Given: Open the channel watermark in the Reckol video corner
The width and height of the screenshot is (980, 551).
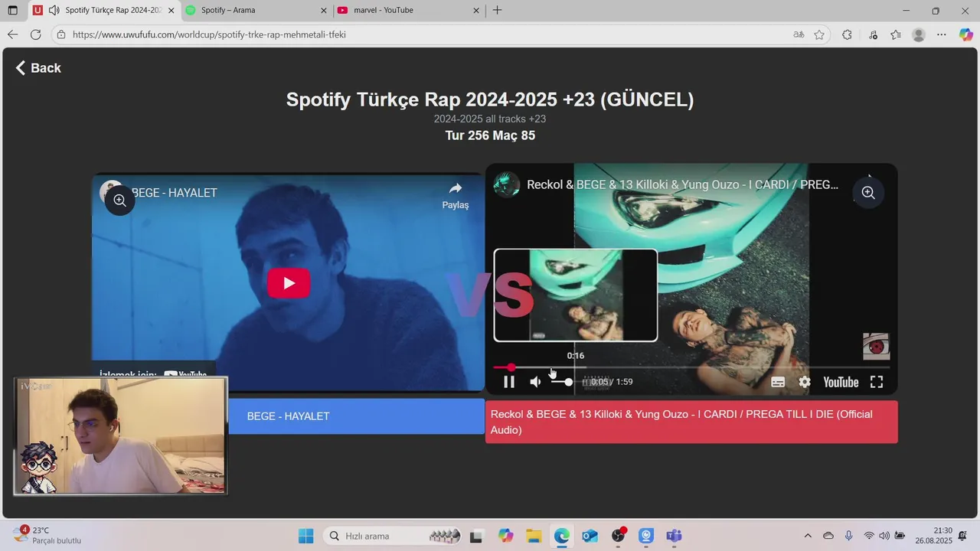Looking at the screenshot, I should tap(876, 347).
